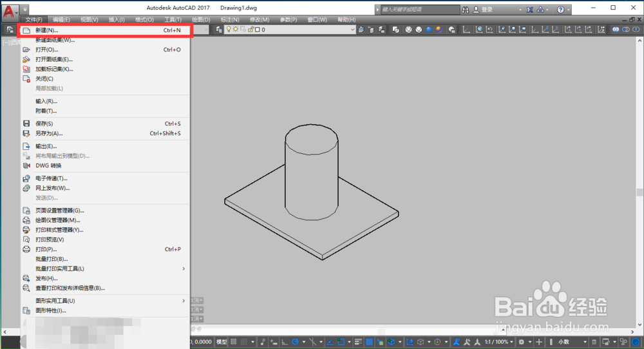Toggle polar tracking circle icon in status bar
Viewport: 644px width, 349px height.
click(x=296, y=342)
